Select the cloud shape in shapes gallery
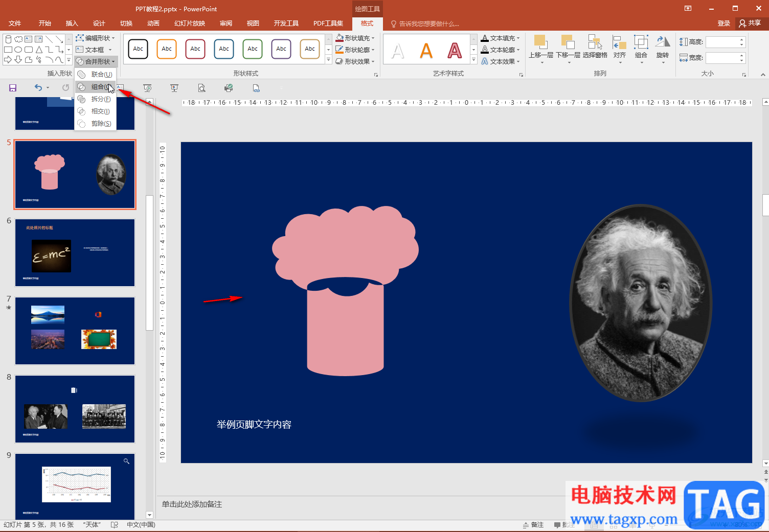 pos(18,39)
